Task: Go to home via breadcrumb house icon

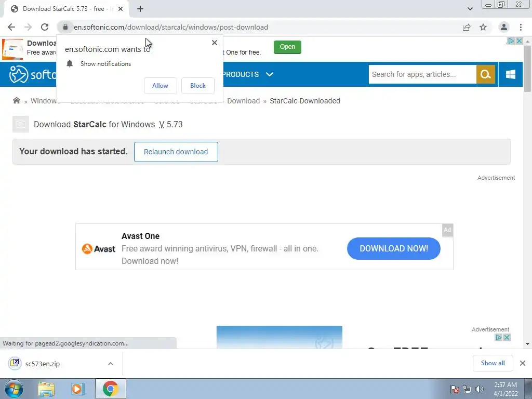Action: tap(16, 100)
